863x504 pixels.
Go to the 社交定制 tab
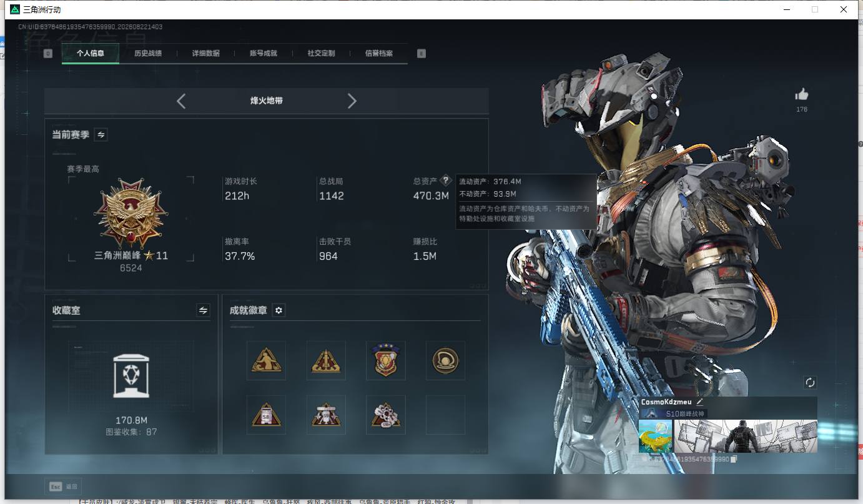(x=322, y=54)
